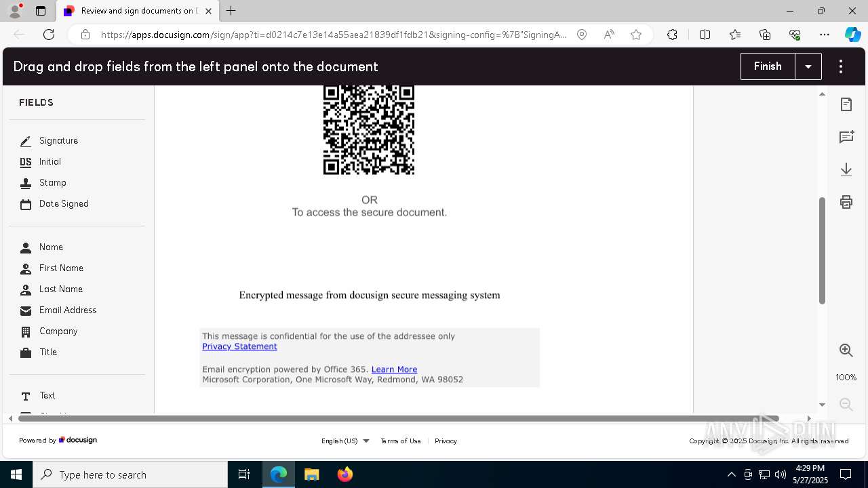Click the Finish button

coord(768,66)
